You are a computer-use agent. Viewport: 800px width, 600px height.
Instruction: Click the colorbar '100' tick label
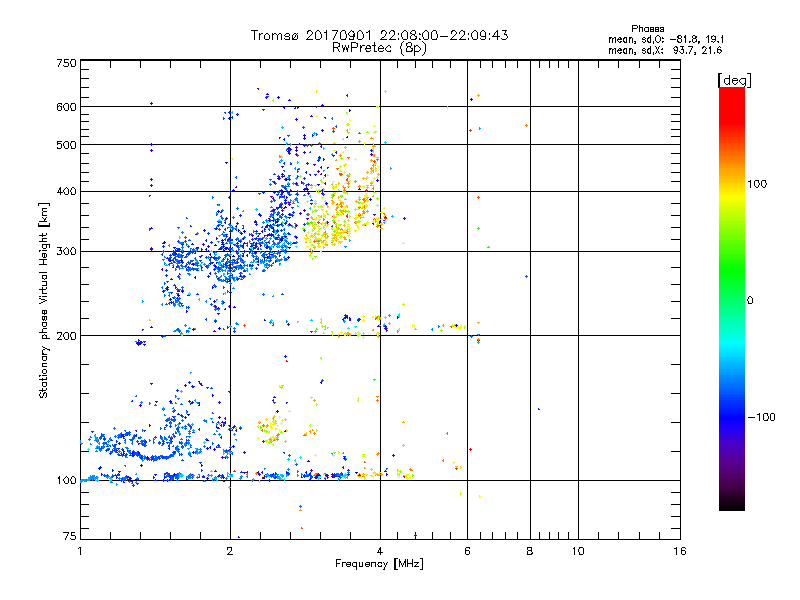[x=757, y=184]
